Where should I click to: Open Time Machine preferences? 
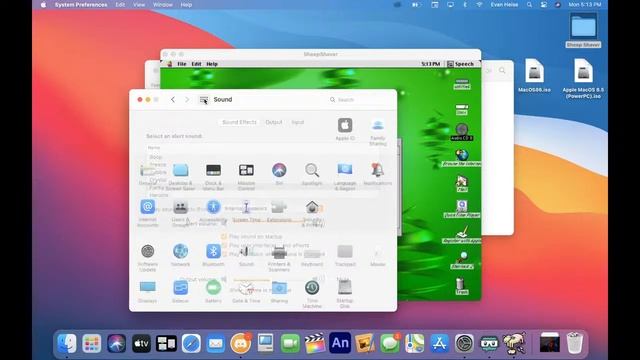pos(312,294)
